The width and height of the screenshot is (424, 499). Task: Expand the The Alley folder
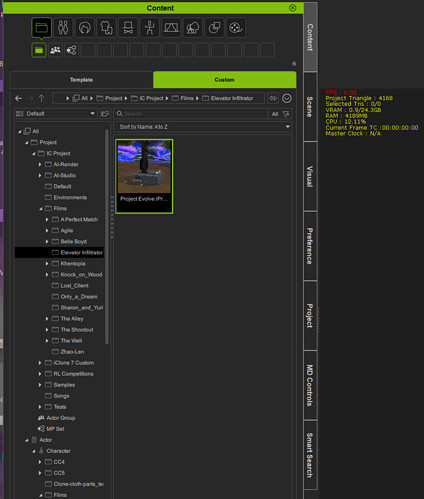pyautogui.click(x=47, y=319)
